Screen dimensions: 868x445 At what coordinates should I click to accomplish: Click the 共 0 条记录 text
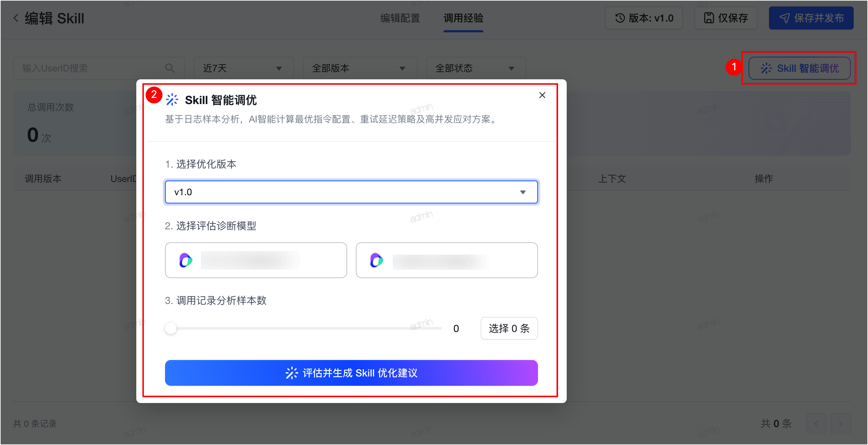[35, 423]
